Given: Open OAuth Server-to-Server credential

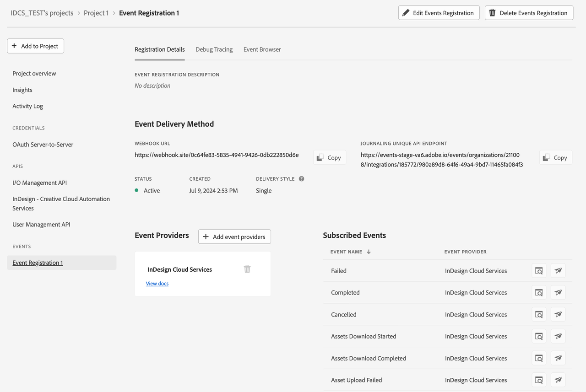Looking at the screenshot, I should pos(43,145).
